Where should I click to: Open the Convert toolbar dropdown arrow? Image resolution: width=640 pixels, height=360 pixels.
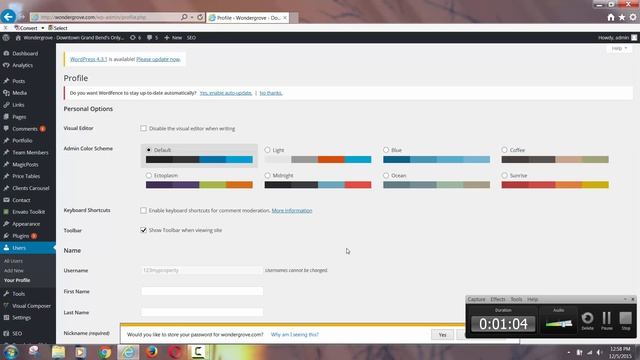point(42,28)
